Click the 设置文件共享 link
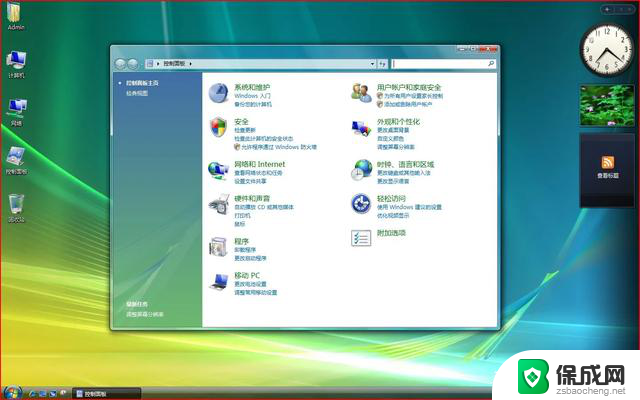This screenshot has height=400, width=640. pos(250,181)
